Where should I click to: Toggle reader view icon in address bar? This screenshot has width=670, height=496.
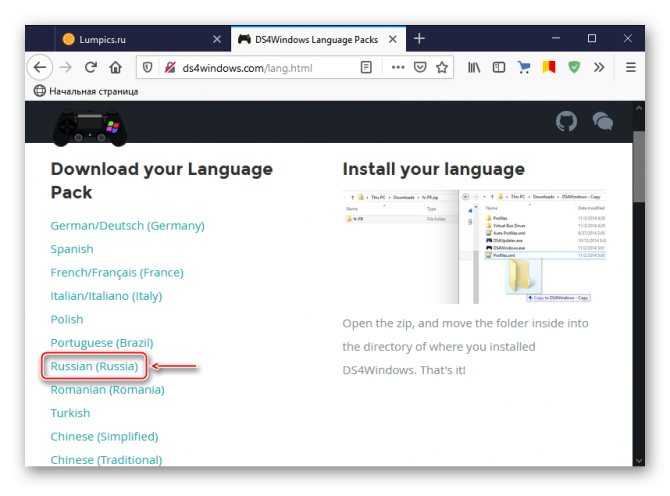[x=366, y=67]
